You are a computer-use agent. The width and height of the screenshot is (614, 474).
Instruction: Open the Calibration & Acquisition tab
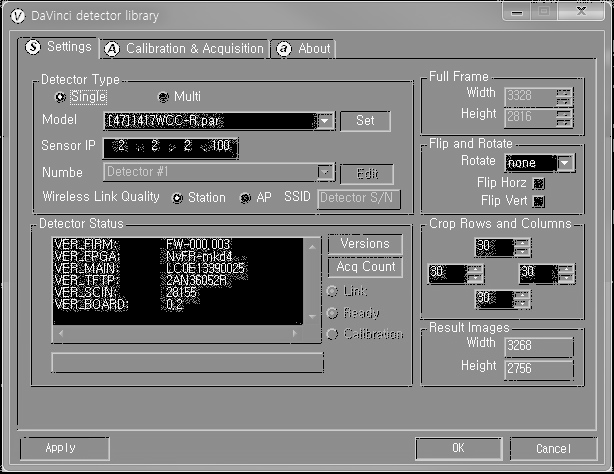(x=184, y=49)
